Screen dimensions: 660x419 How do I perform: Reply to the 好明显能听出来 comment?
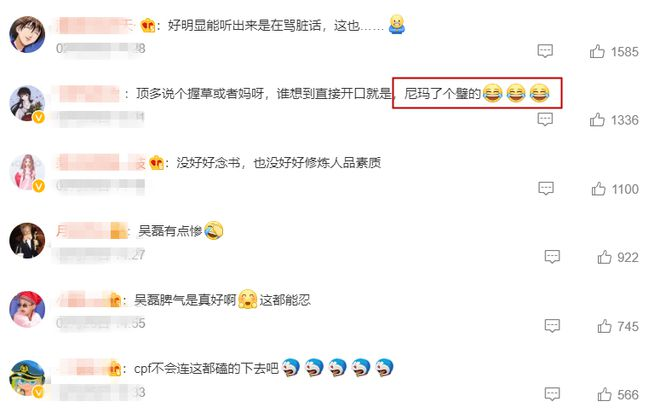pos(545,51)
